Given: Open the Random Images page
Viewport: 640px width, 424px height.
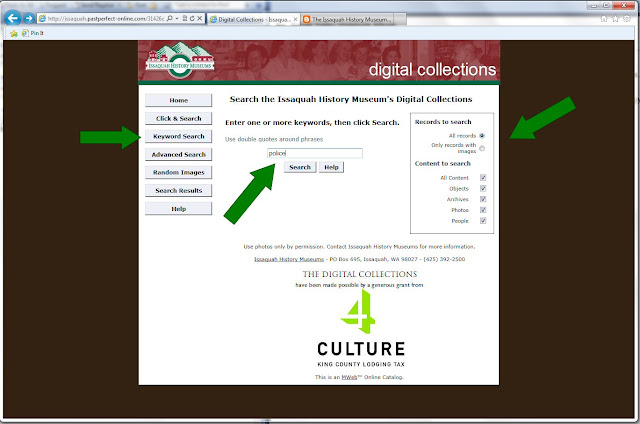Looking at the screenshot, I should pyautogui.click(x=178, y=173).
